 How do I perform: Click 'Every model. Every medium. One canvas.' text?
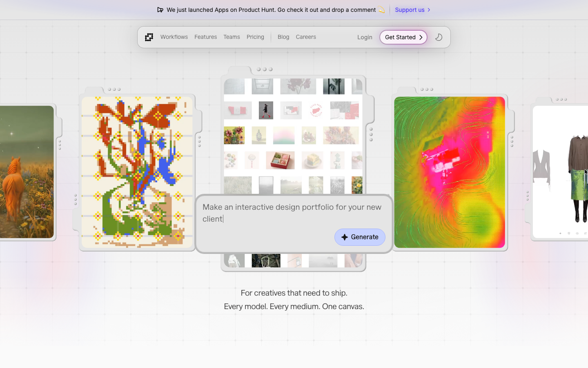pyautogui.click(x=294, y=306)
